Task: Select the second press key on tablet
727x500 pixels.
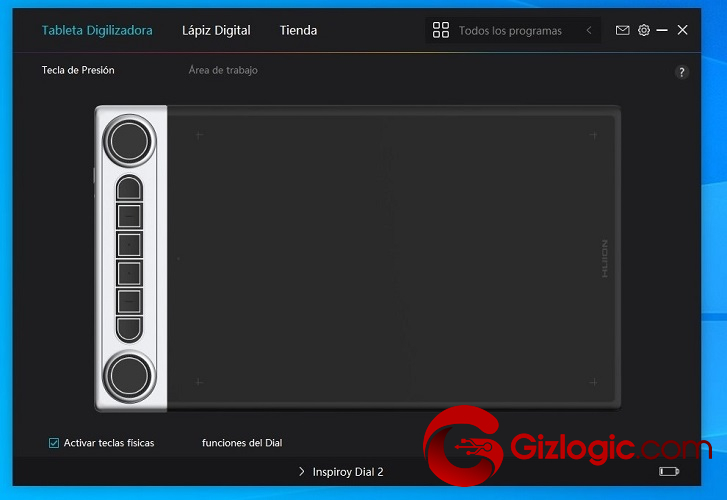Action: pos(129,216)
